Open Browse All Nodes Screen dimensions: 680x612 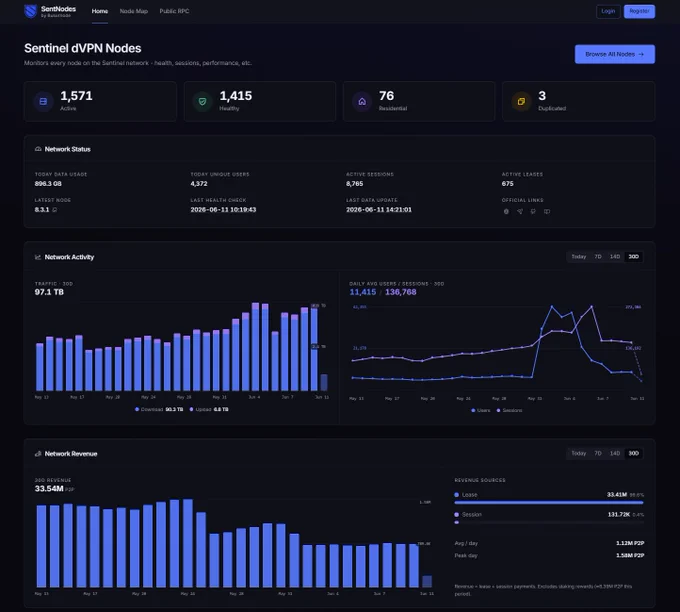615,54
